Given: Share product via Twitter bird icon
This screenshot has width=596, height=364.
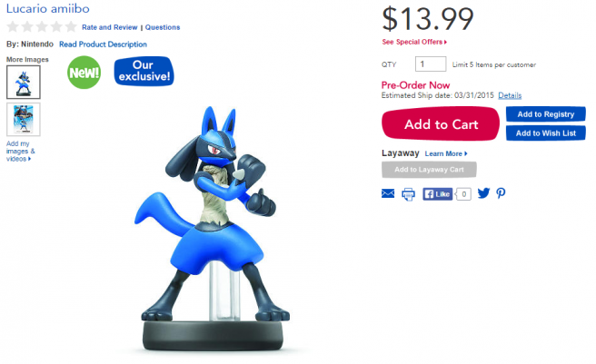Looking at the screenshot, I should pyautogui.click(x=483, y=193).
